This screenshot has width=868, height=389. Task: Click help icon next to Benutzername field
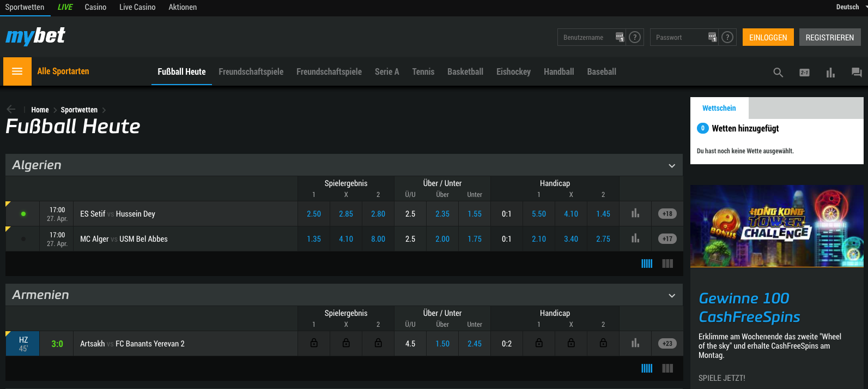pos(634,37)
